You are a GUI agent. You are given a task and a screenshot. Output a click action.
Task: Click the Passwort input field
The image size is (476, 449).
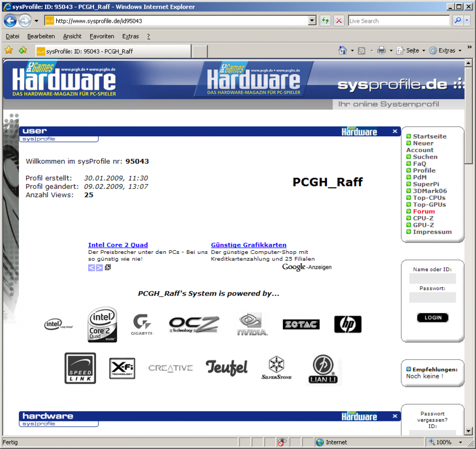click(433, 297)
